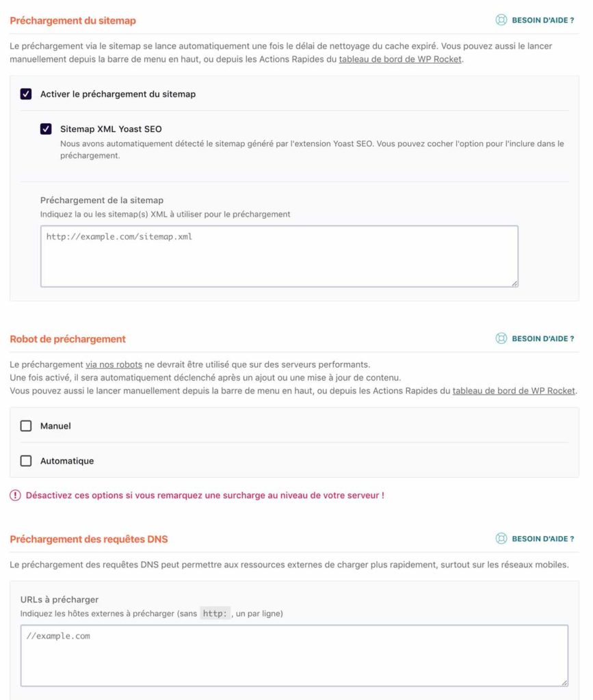593x700 pixels.
Task: Enable the Manuel preload bot checkbox
Action: [x=26, y=426]
